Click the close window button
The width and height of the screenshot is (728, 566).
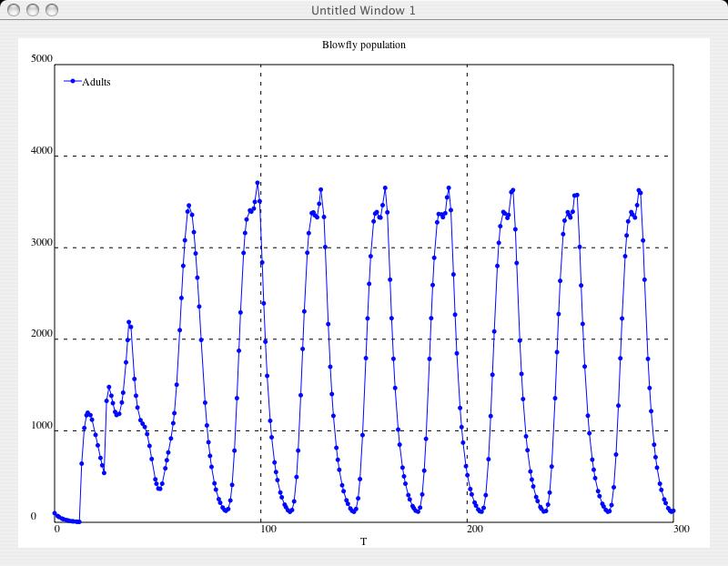click(x=14, y=10)
